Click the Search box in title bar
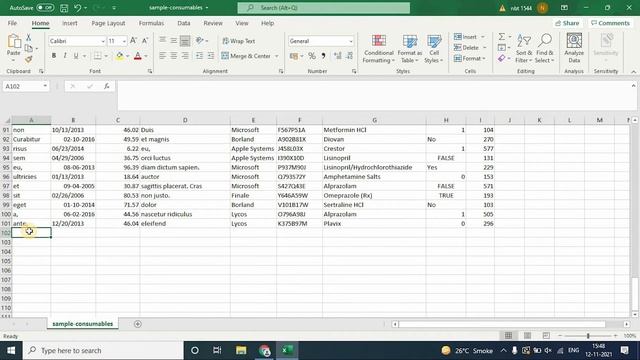The image size is (640, 360). [324, 8]
